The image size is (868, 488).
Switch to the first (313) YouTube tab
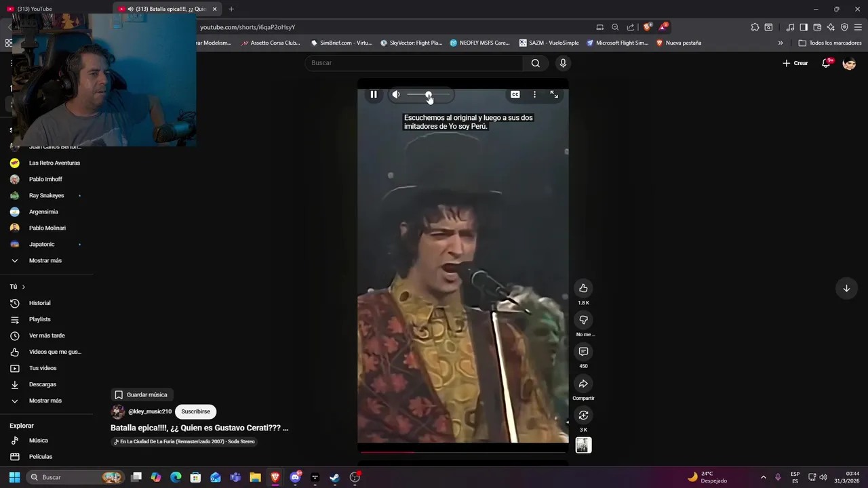point(54,9)
